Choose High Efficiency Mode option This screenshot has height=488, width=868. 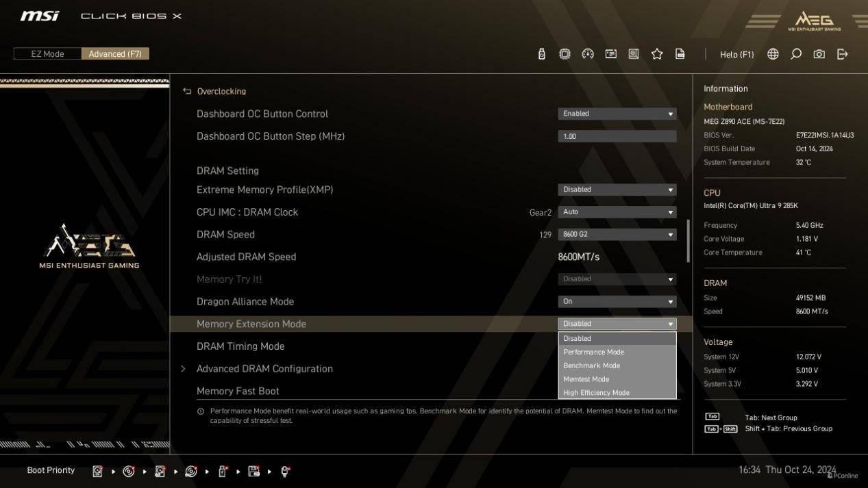597,393
